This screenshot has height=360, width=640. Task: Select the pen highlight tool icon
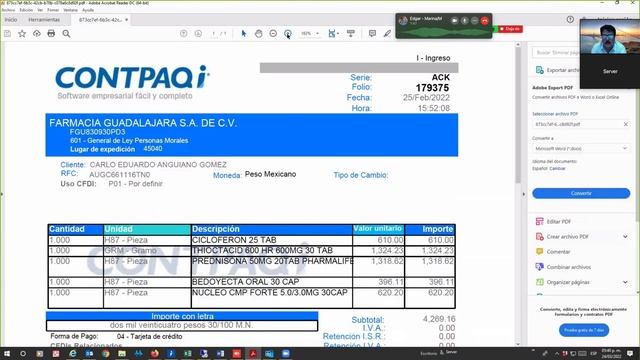[387, 33]
